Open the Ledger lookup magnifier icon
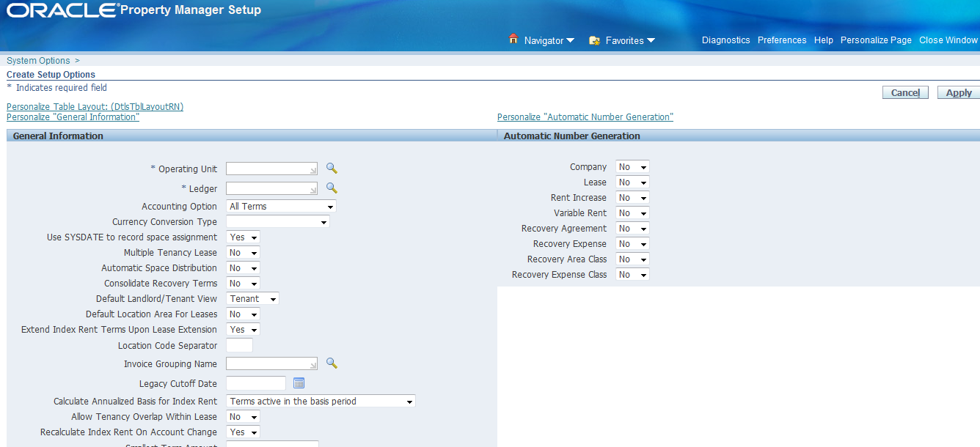The image size is (980, 447). (332, 188)
